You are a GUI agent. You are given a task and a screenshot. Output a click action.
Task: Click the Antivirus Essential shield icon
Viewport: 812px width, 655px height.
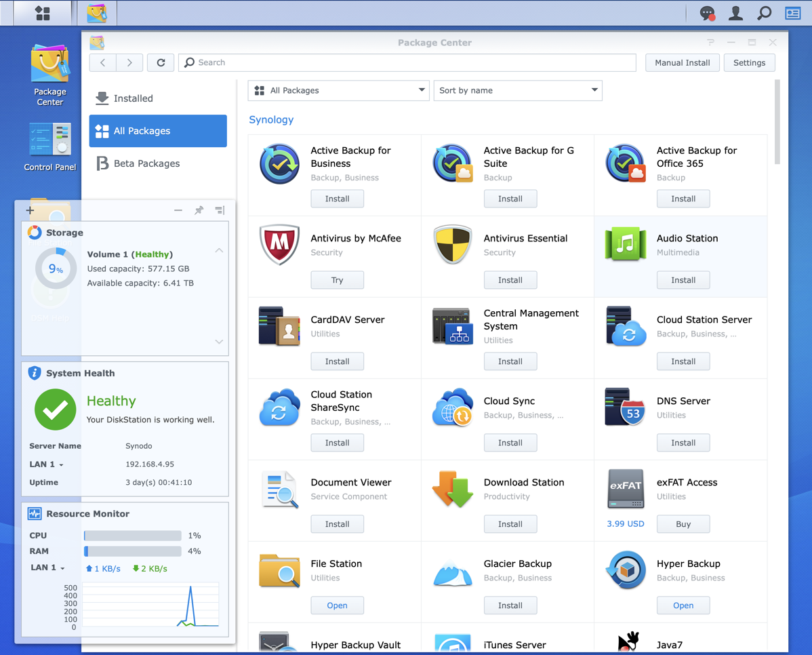453,245
